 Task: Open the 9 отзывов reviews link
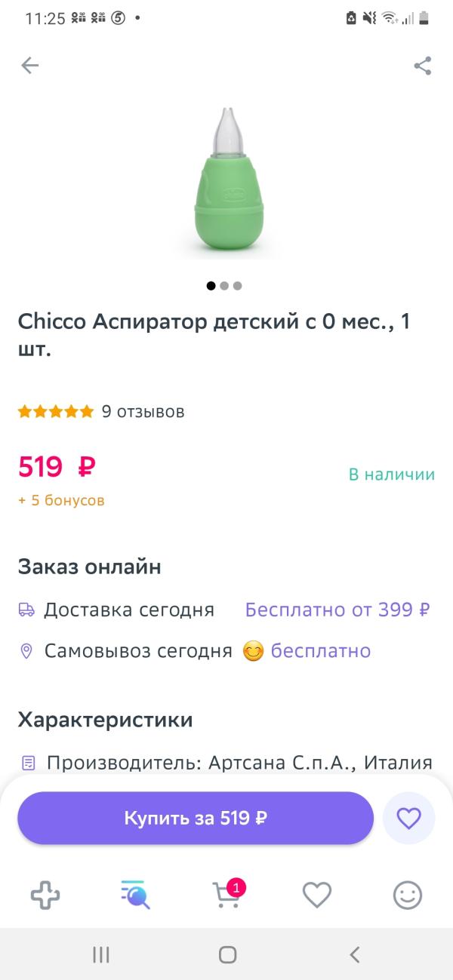pyautogui.click(x=143, y=412)
